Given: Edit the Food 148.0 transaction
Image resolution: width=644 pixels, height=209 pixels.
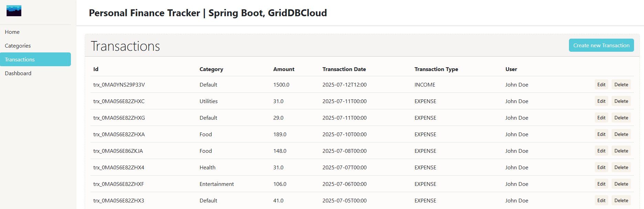Looking at the screenshot, I should coord(601,151).
